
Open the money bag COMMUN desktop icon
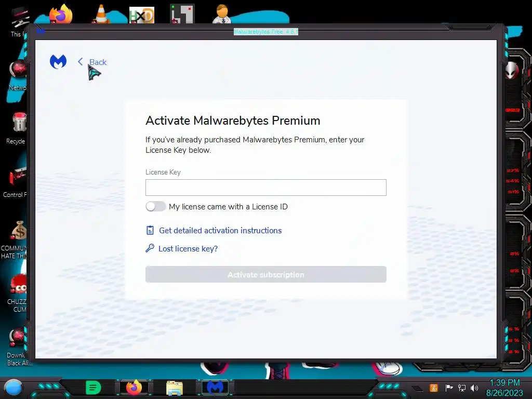[14, 240]
